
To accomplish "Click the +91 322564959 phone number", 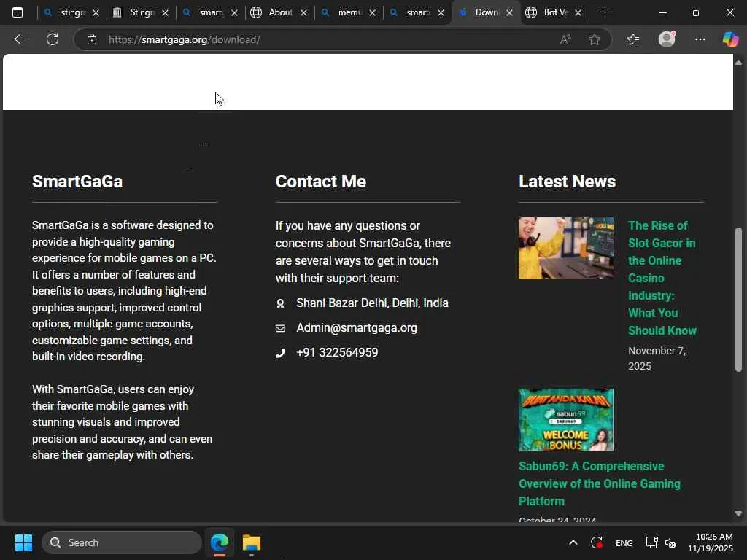I will [337, 352].
